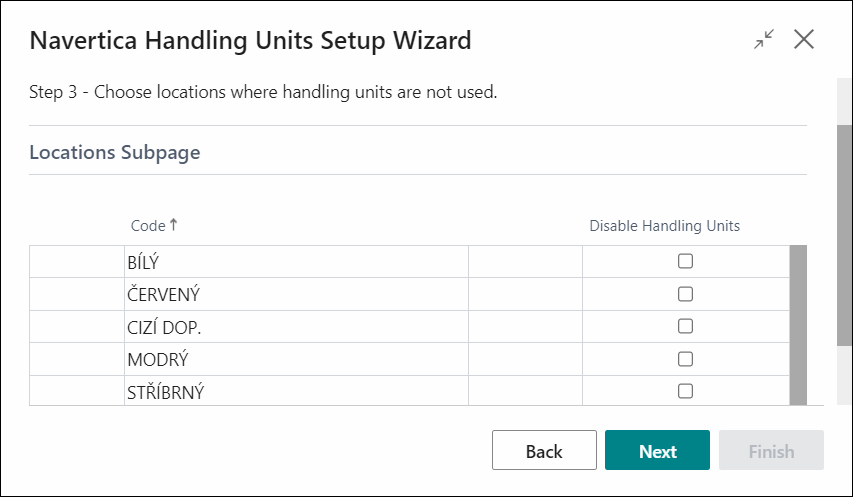Select the BÍLÝ location code cell

296,262
